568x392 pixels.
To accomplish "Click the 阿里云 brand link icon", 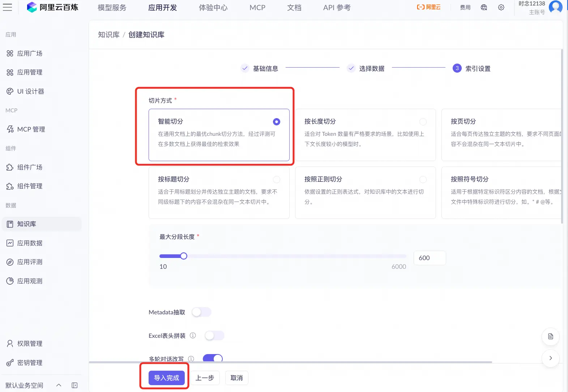I will click(429, 7).
